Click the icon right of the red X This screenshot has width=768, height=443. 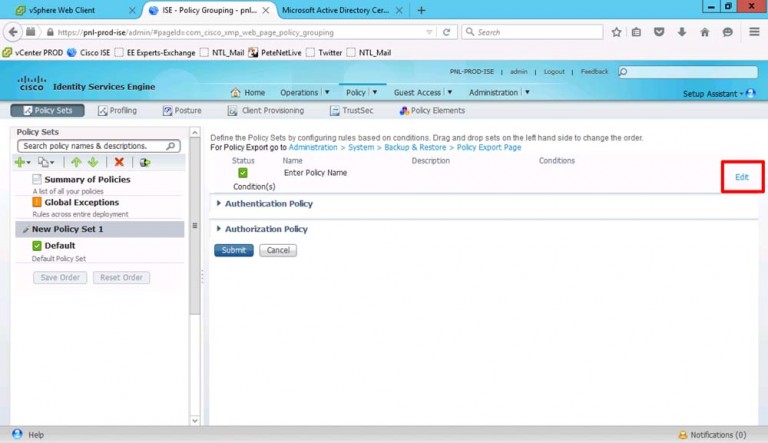click(x=144, y=162)
